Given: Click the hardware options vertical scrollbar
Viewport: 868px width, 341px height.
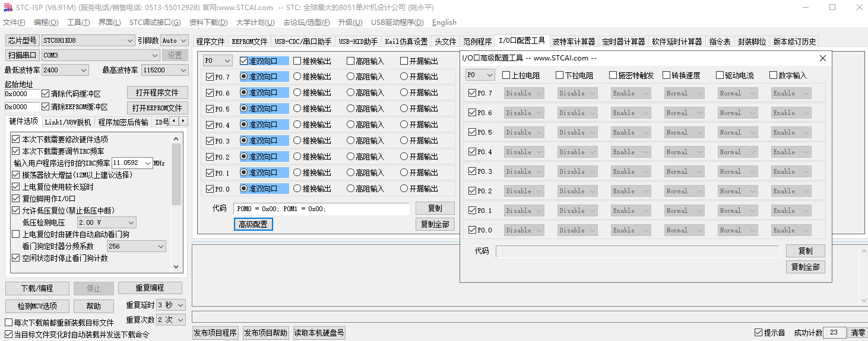Looking at the screenshot, I should (176, 202).
